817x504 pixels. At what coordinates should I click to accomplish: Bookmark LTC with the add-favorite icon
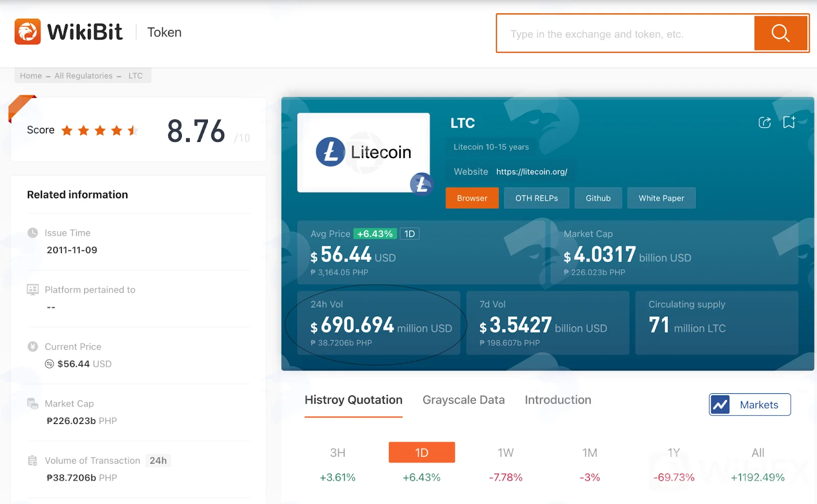pos(789,122)
